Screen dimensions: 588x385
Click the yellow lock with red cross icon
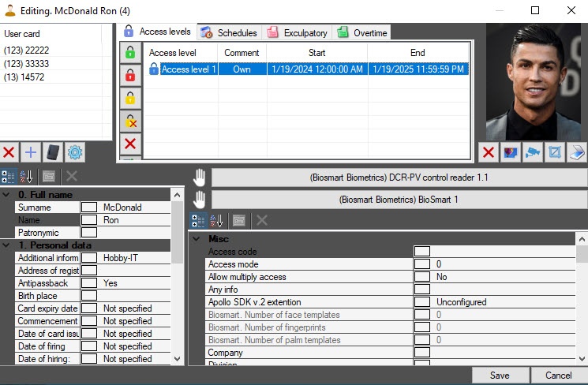coord(130,121)
